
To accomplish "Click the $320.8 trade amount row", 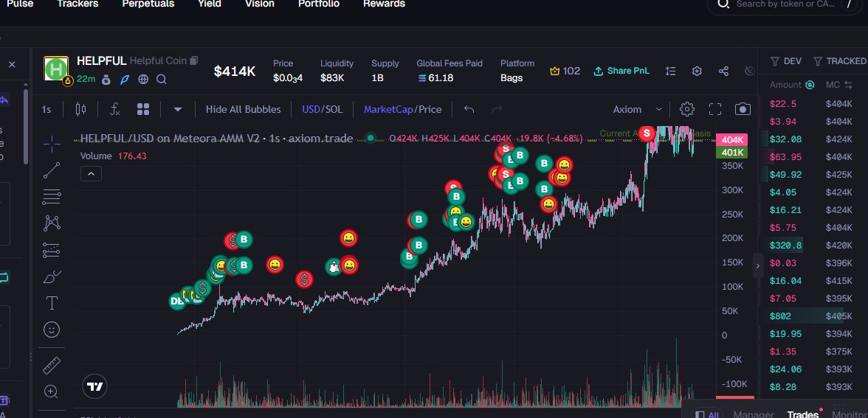I will [813, 245].
